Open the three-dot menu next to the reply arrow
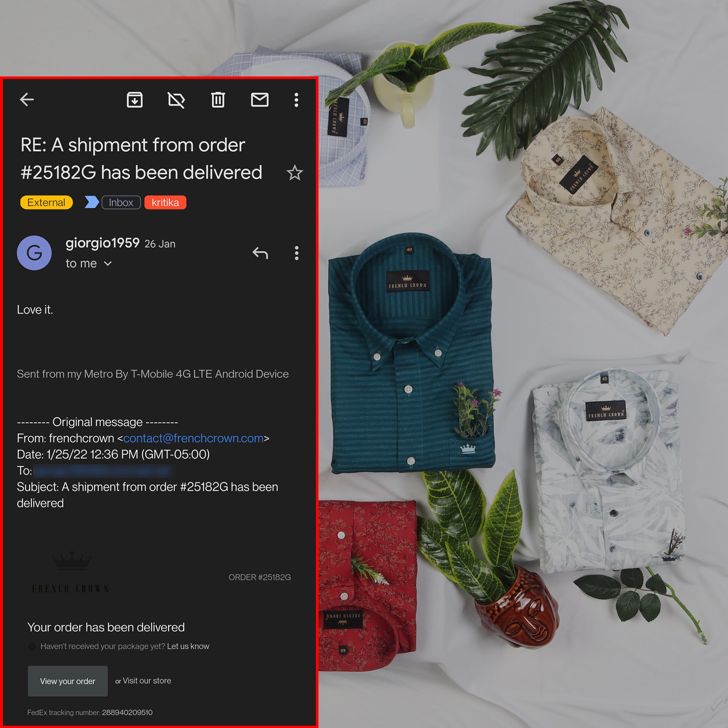 point(297,253)
